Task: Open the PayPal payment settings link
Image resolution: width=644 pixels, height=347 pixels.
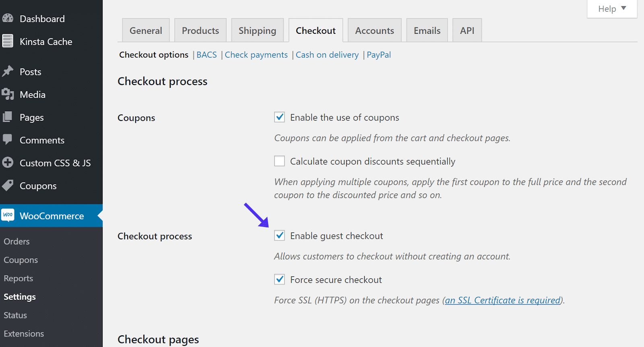Action: (x=378, y=55)
